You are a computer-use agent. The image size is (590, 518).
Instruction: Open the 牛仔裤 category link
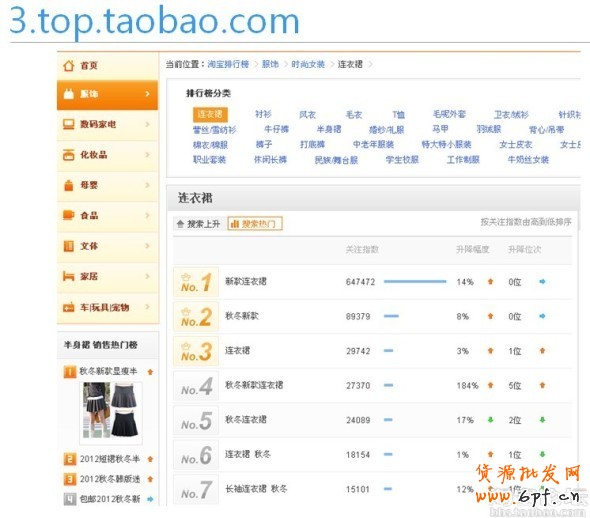pos(277,129)
